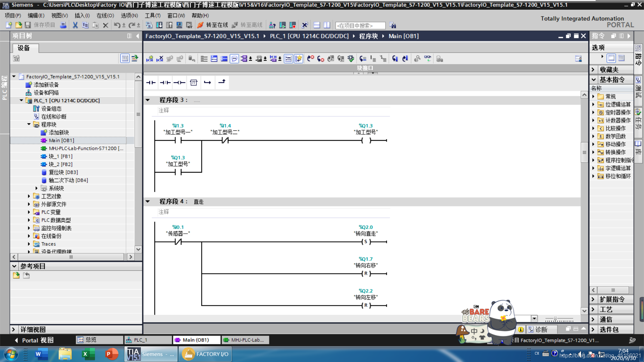The width and height of the screenshot is (644, 362).
Task: Click the undo arrow icon
Action: (x=117, y=25)
